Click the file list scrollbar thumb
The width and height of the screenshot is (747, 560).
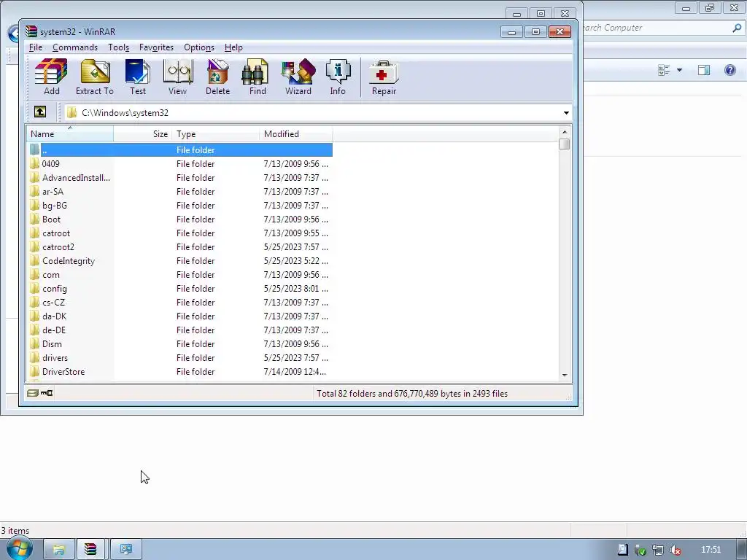[x=565, y=144]
